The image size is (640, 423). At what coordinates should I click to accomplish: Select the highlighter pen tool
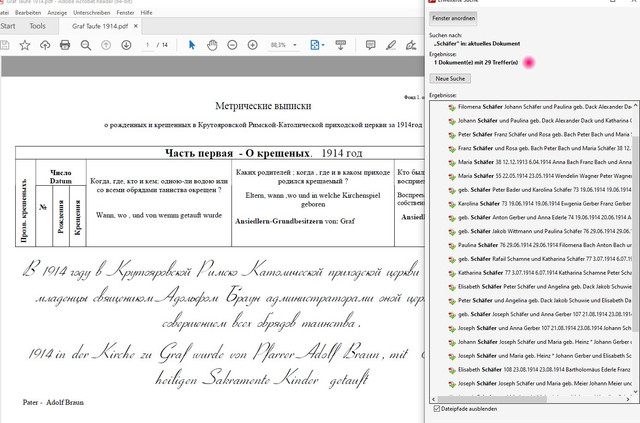point(391,45)
